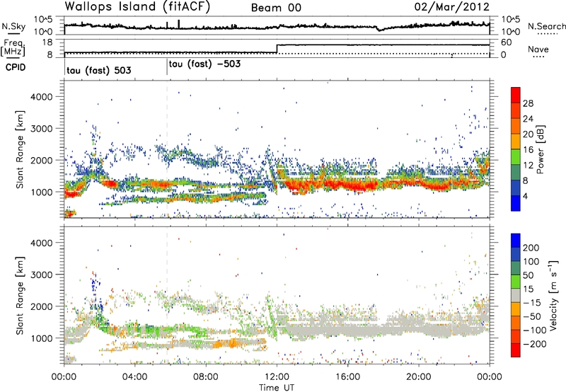The width and height of the screenshot is (566, 392).
Task: Click the '60' Nave axis tick label
Action: (x=506, y=42)
